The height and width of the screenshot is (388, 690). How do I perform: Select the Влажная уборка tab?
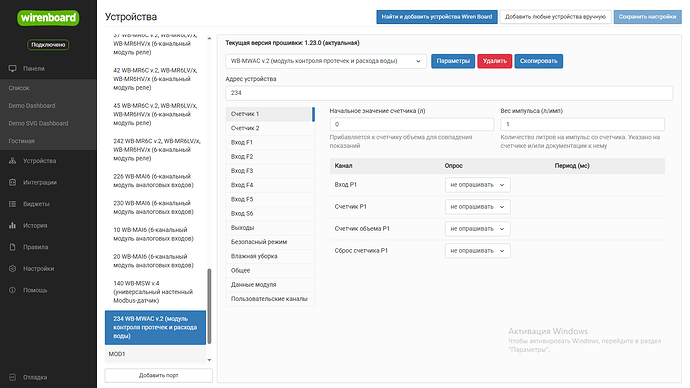point(270,256)
